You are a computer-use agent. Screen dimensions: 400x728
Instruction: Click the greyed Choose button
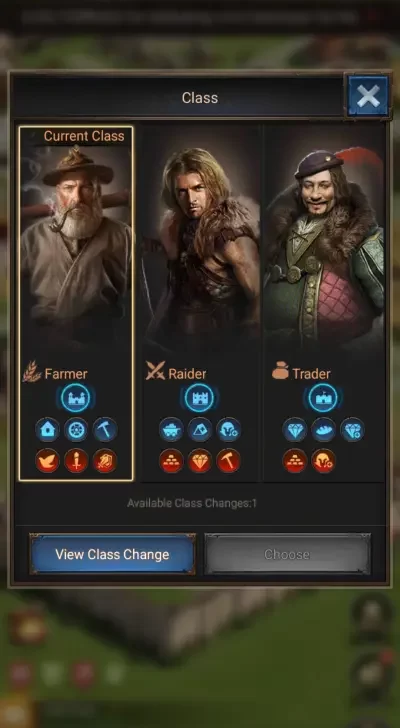pos(287,554)
